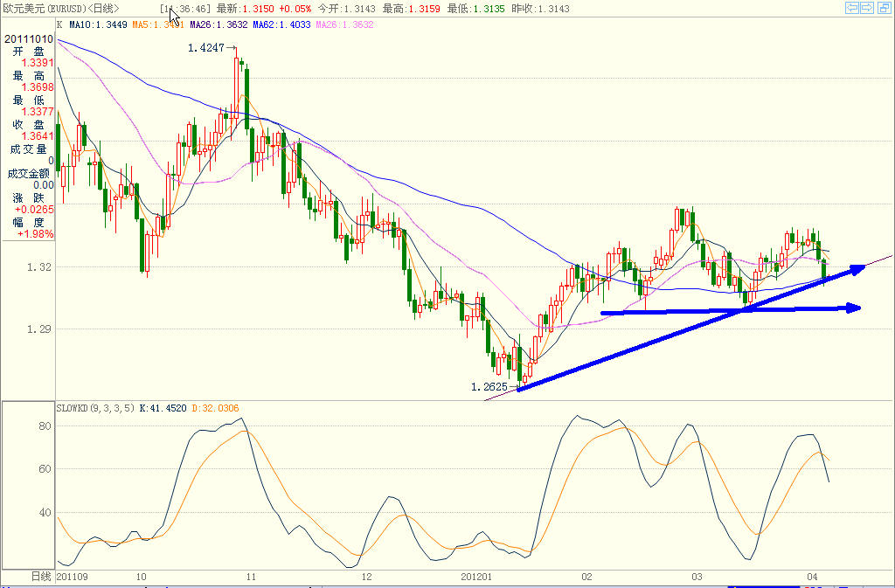This screenshot has width=895, height=588.
Task: Click the K:41.4520 stochastic value
Action: (x=163, y=408)
